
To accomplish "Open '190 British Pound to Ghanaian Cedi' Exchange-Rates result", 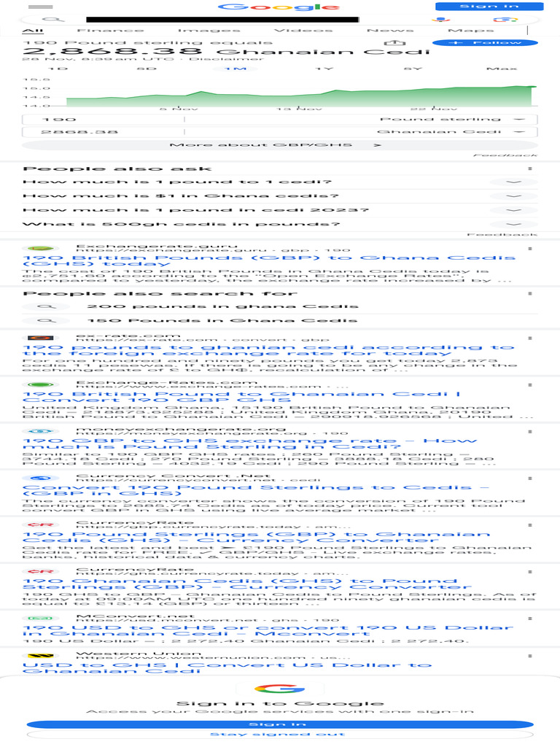I will (241, 397).
